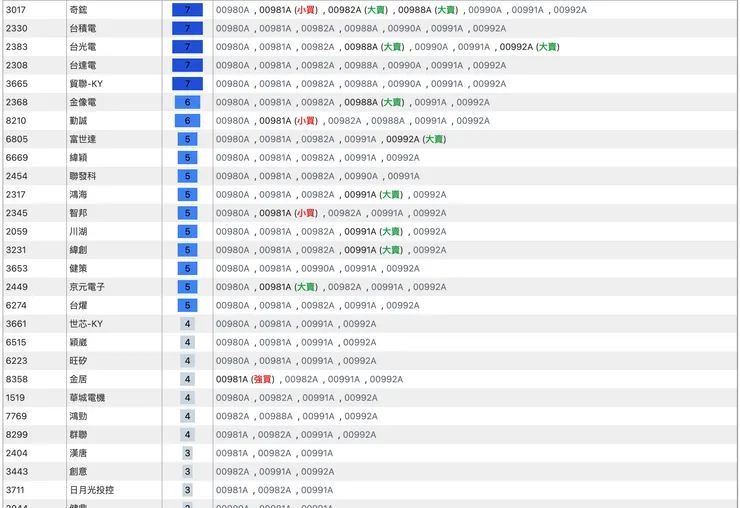Click 00992A (大賣) in the 富世達 row
740x508 pixels.
pos(416,139)
